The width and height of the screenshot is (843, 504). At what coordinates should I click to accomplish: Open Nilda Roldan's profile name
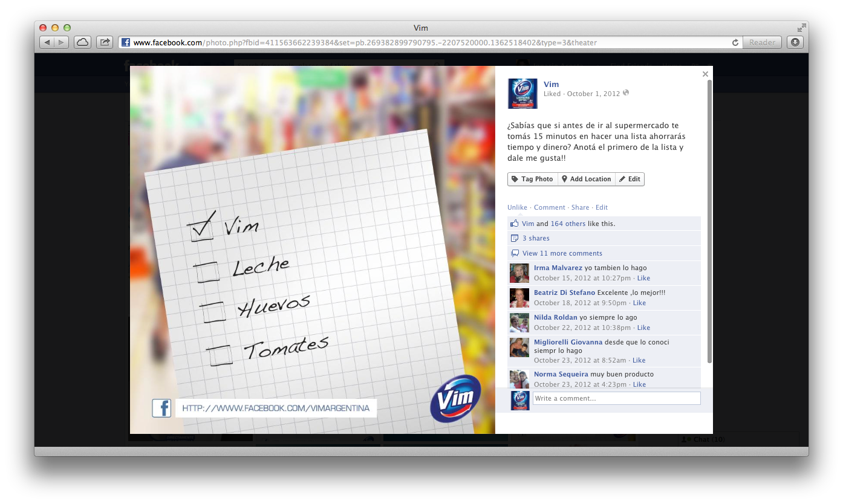tap(556, 317)
